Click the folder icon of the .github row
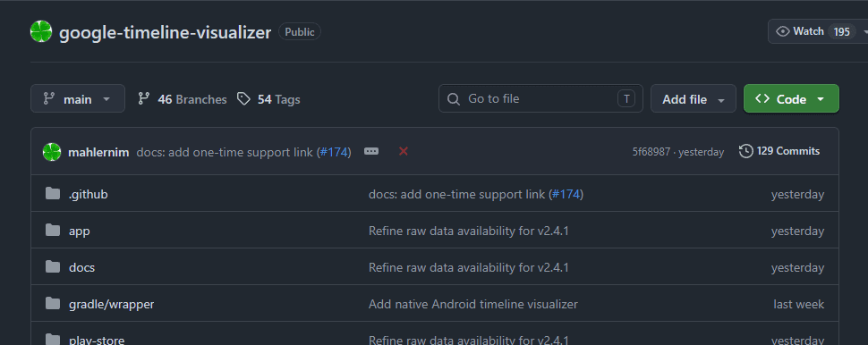This screenshot has height=345, width=868. click(53, 194)
